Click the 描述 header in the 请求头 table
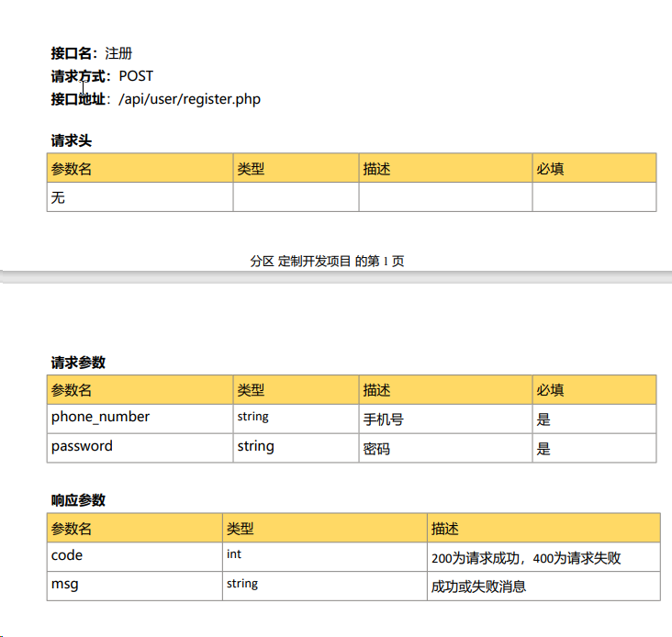This screenshot has height=637, width=672. point(446,168)
